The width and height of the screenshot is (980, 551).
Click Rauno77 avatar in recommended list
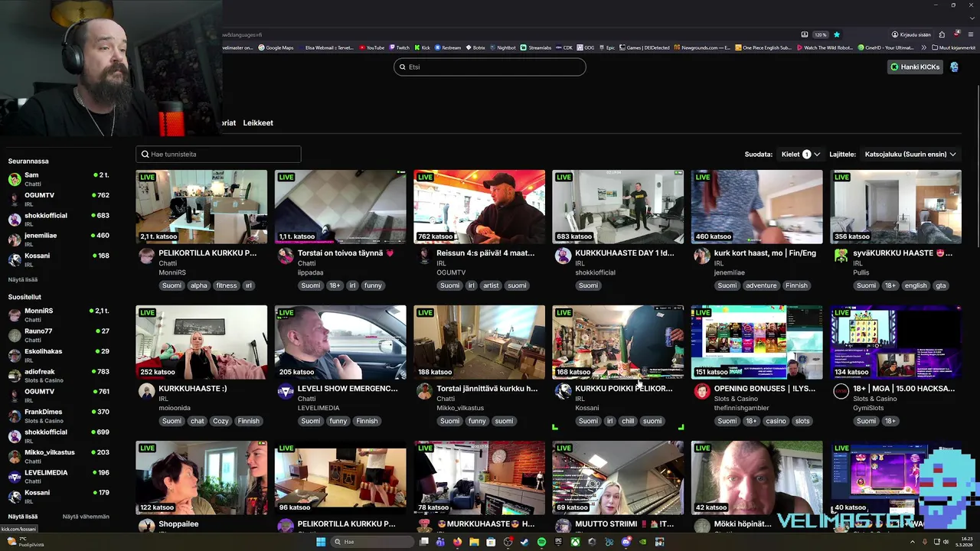(15, 335)
